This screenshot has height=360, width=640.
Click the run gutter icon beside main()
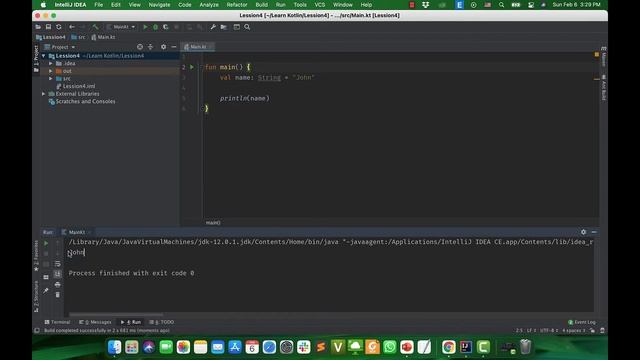[x=192, y=67]
